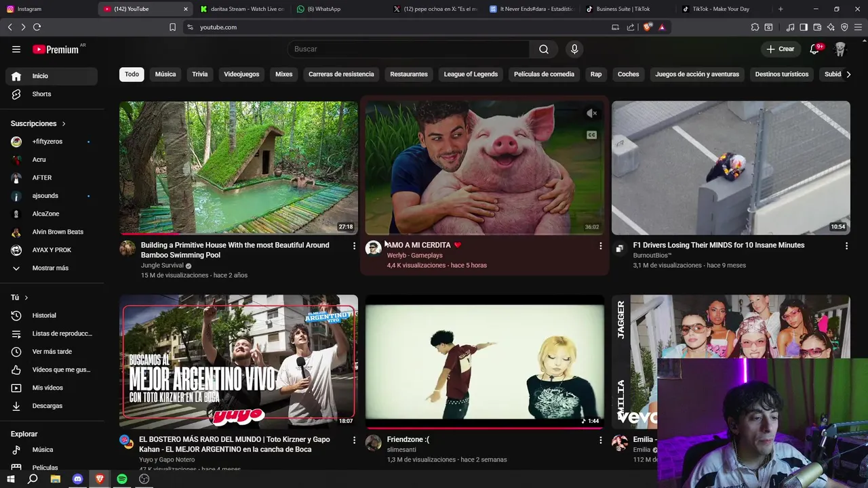The height and width of the screenshot is (488, 868).
Task: Open Shorts in the sidebar
Action: (x=52, y=94)
